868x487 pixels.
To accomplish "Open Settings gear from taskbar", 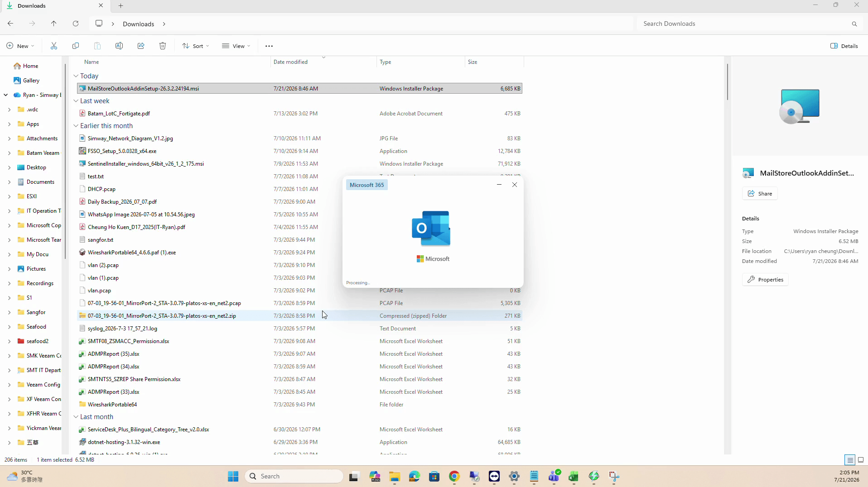I will point(514,476).
